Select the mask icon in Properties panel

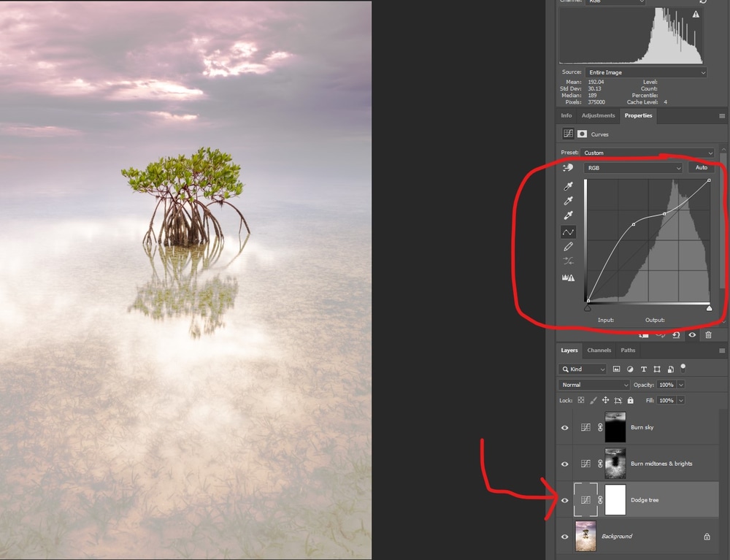pyautogui.click(x=582, y=134)
